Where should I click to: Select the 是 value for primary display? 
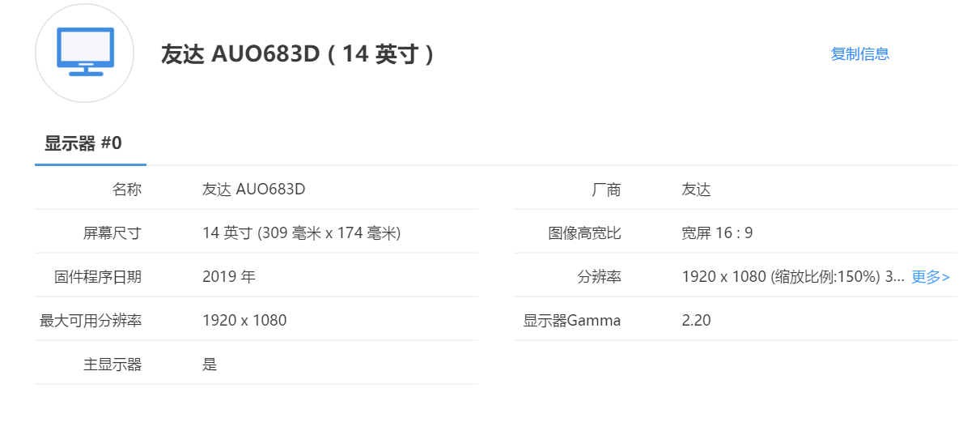(x=210, y=364)
